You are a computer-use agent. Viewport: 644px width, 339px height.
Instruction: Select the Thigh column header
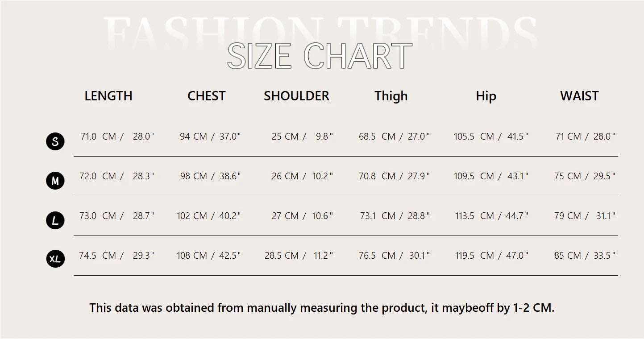391,96
